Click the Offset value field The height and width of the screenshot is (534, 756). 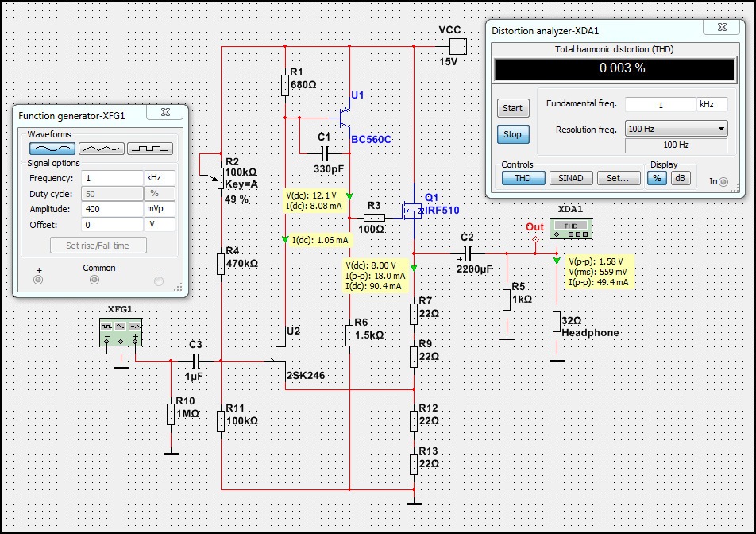point(112,225)
